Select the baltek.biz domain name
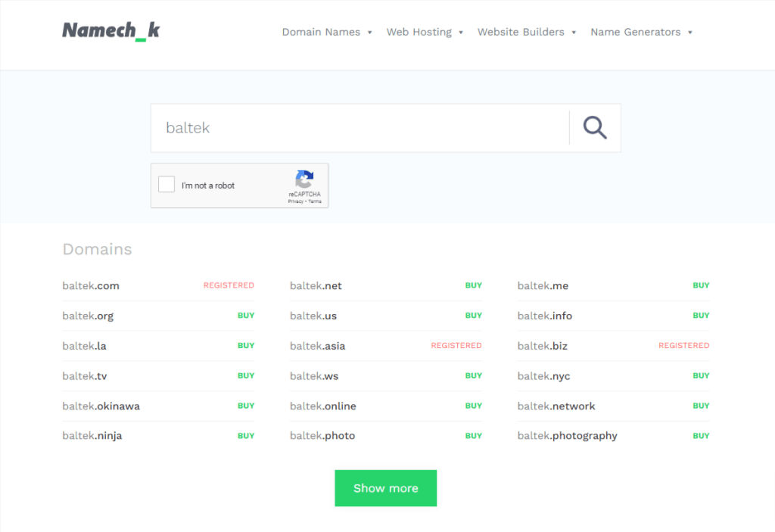Viewport: 775px width, 532px height. [x=542, y=346]
